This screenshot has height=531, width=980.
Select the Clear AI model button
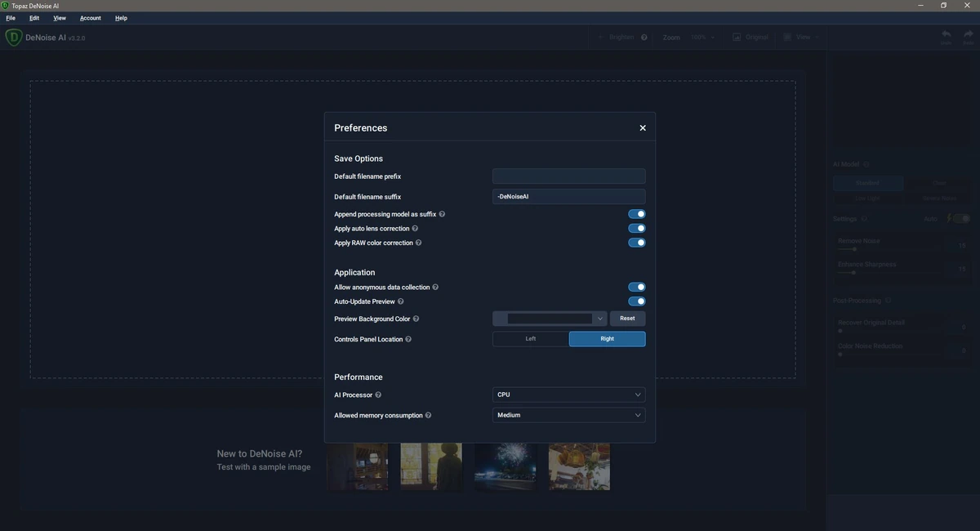[x=939, y=183]
